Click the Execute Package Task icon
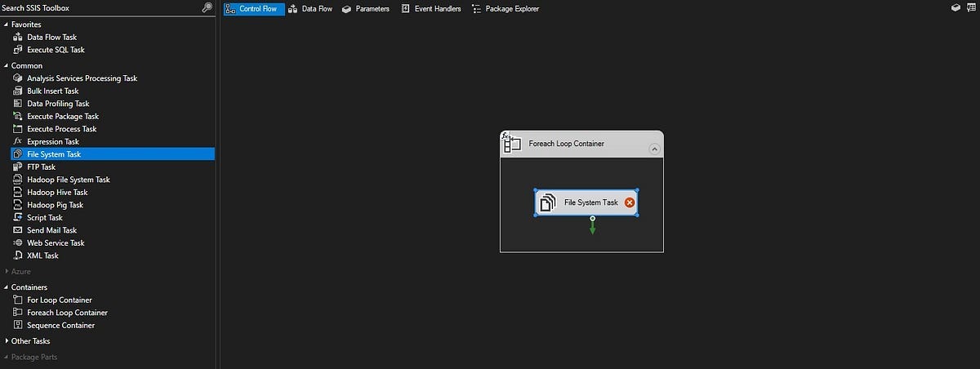This screenshot has width=980, height=369. [19, 116]
